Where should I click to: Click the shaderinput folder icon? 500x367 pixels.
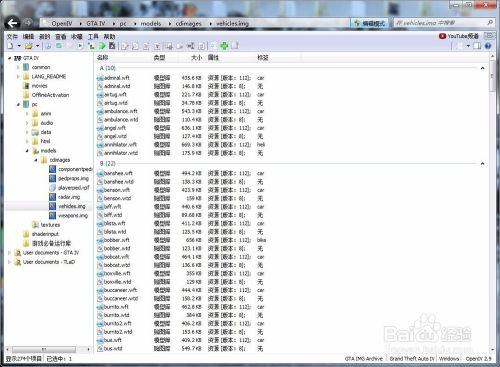coord(26,234)
